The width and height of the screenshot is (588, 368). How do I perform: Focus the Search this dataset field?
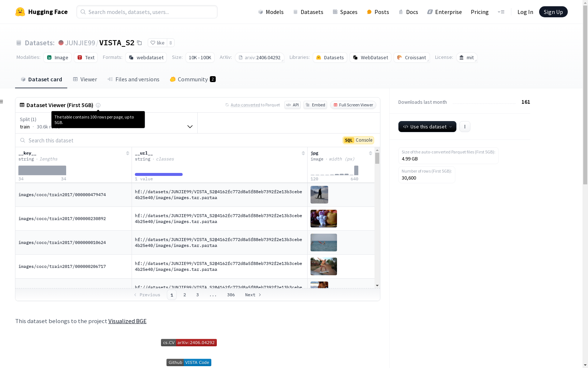click(x=179, y=140)
